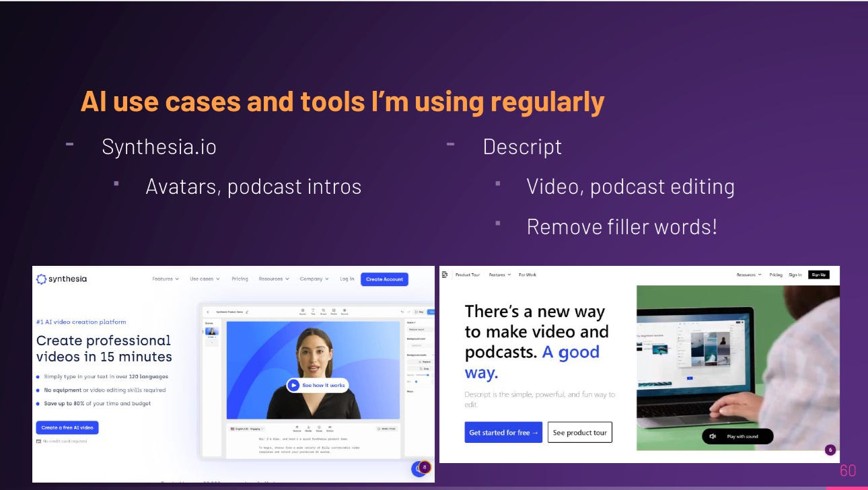Click the 'See product tour' button

(580, 433)
